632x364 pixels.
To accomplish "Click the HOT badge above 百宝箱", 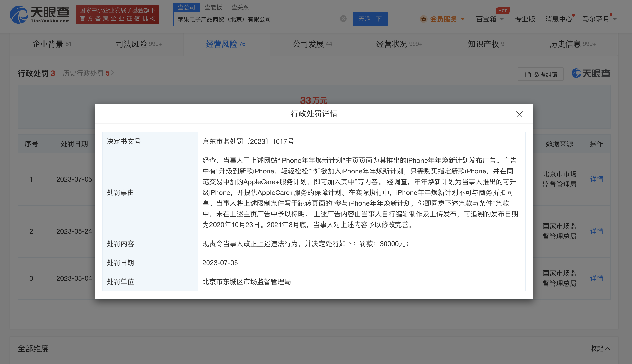I will 502,11.
